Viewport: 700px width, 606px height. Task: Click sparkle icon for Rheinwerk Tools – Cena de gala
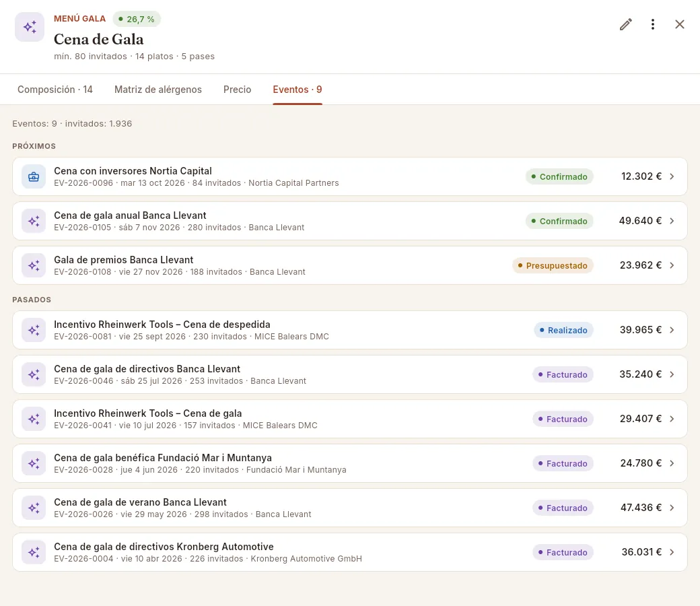34,419
